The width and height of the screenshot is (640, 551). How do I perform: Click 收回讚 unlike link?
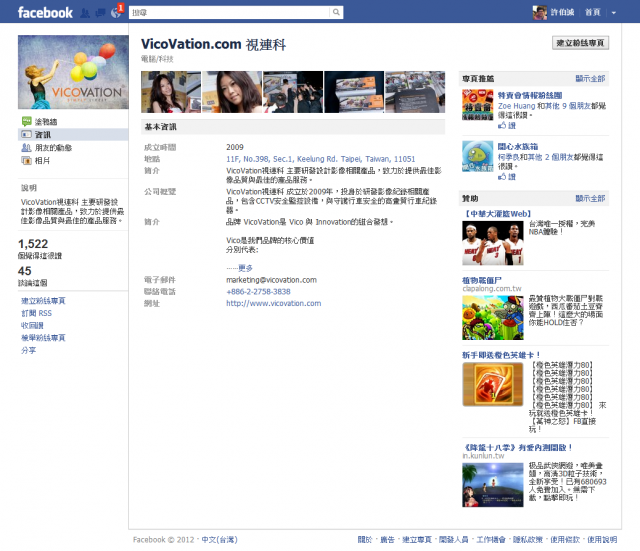coord(32,325)
